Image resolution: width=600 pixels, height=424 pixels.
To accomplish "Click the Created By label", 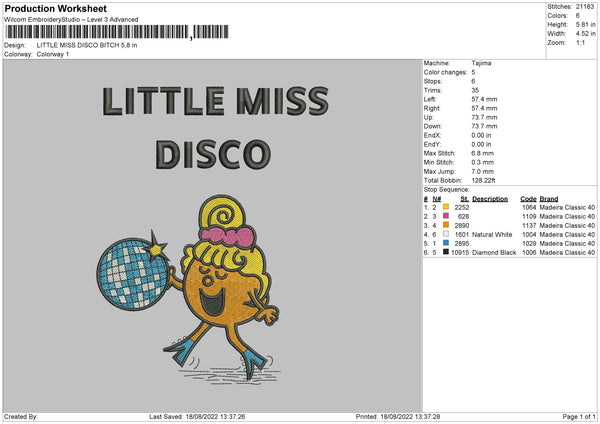I will click(21, 417).
